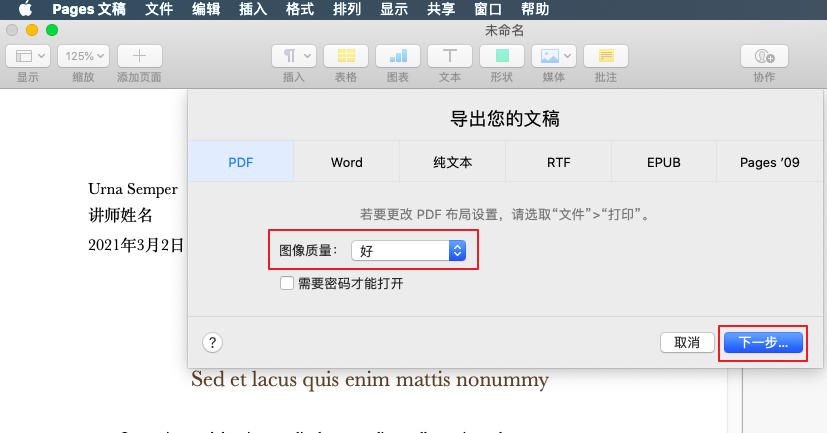Click the Urna Semper text in document

(x=132, y=189)
